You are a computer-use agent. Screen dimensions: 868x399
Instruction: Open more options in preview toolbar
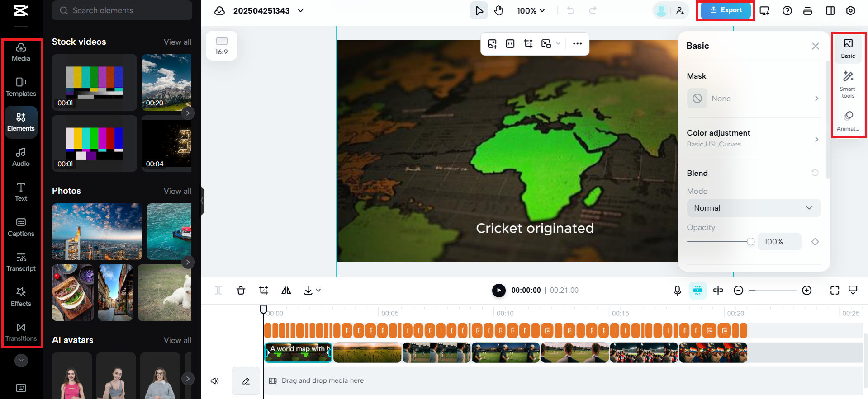pos(577,43)
